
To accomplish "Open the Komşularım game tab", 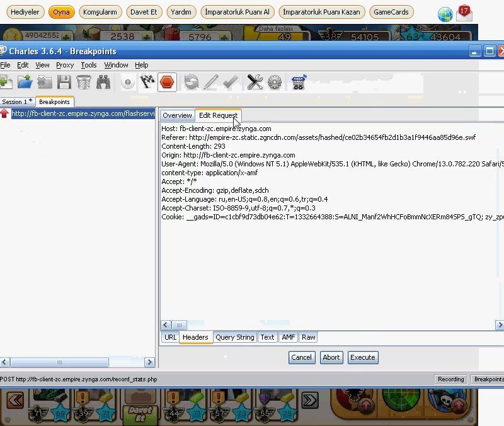I will point(100,12).
